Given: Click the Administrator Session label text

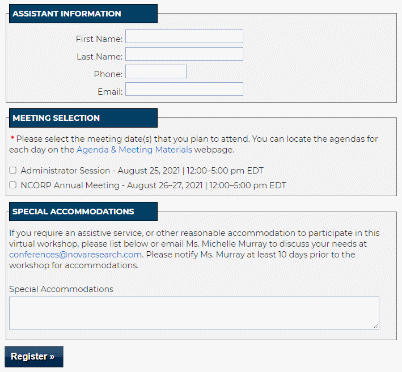Looking at the screenshot, I should point(142,171).
